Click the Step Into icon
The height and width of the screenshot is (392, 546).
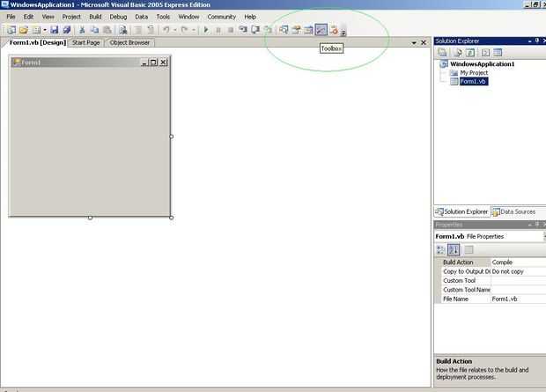[x=243, y=30]
